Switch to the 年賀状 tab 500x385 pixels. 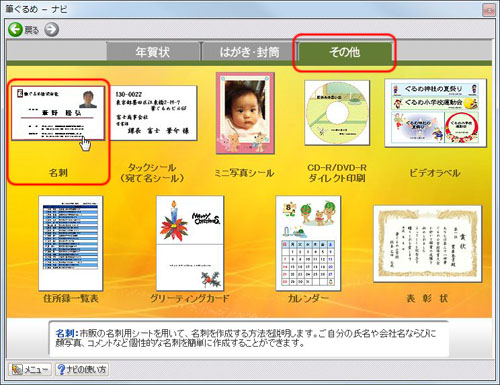153,52
